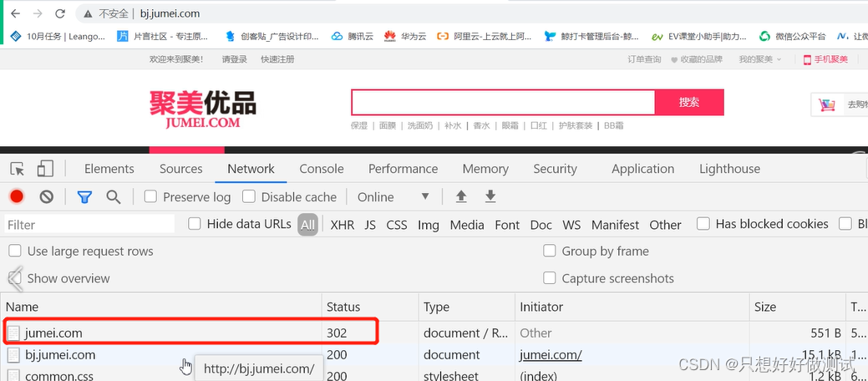Image resolution: width=868 pixels, height=381 pixels.
Task: Enable the Disable cache checkbox
Action: pyautogui.click(x=249, y=196)
